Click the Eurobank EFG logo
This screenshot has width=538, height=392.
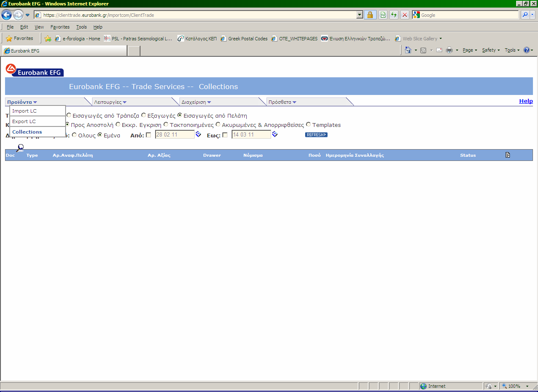click(x=34, y=70)
